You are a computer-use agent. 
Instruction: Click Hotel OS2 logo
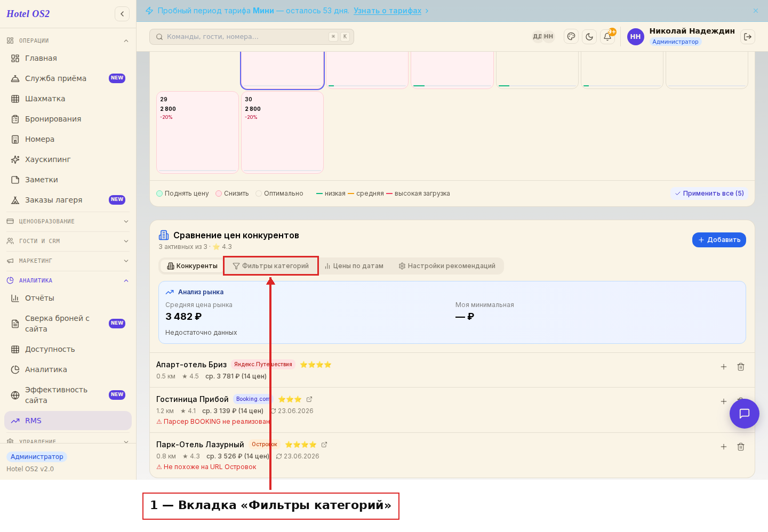pos(28,14)
